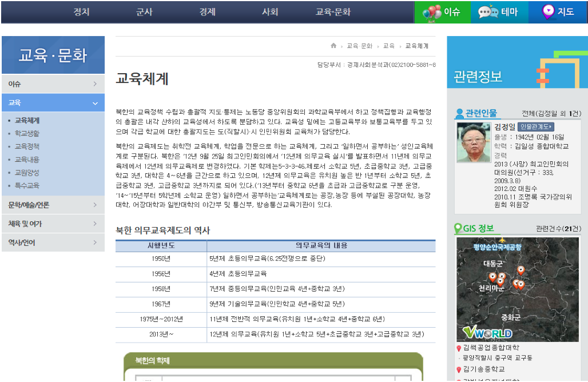
Task: Click the 김책공업종합대학 red pin icon
Action: pyautogui.click(x=459, y=348)
